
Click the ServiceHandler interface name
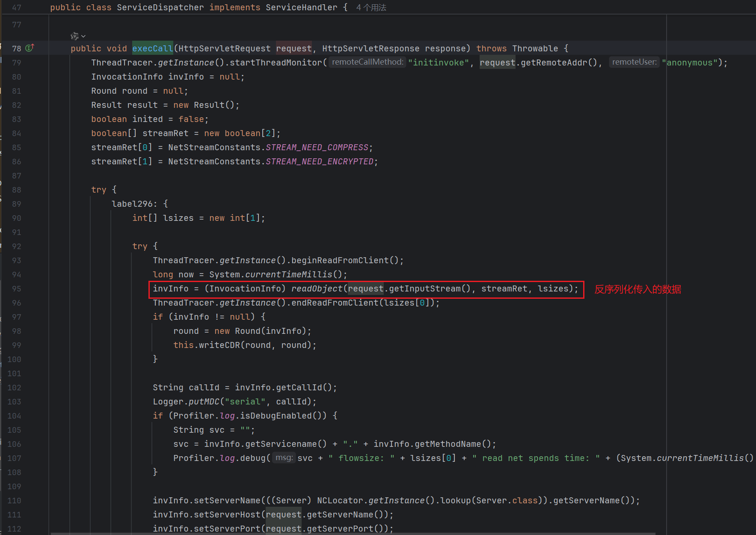point(301,8)
